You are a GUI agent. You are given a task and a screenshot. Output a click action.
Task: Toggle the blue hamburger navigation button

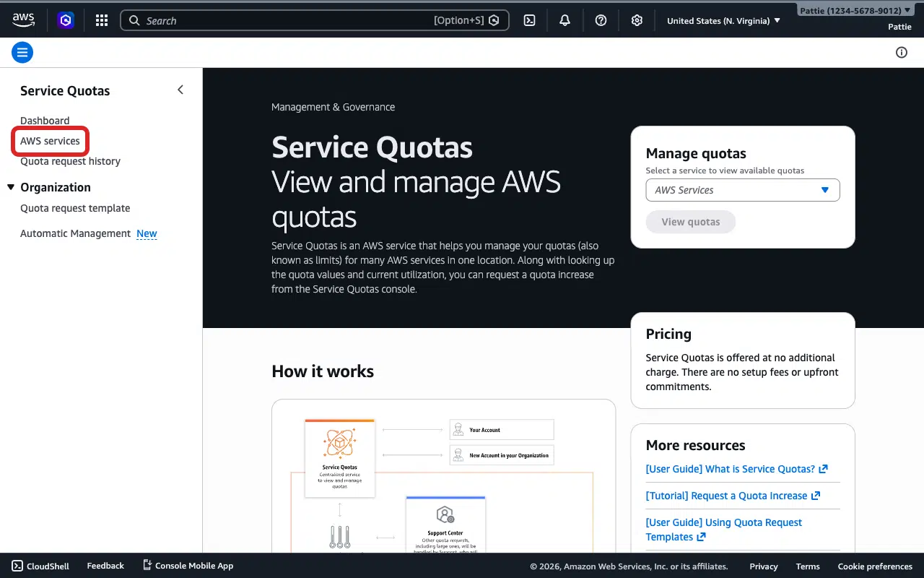(x=22, y=52)
